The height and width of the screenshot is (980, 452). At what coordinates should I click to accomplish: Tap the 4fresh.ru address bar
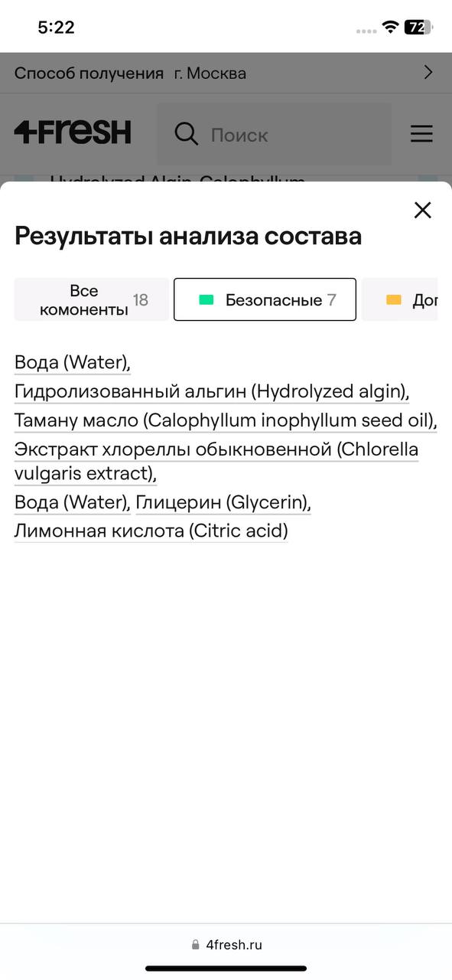226,945
